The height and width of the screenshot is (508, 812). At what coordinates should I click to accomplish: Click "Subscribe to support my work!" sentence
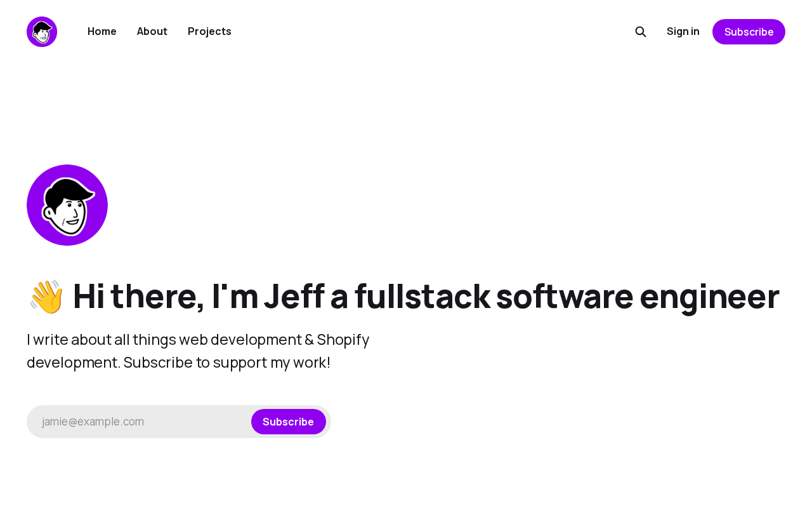[227, 363]
